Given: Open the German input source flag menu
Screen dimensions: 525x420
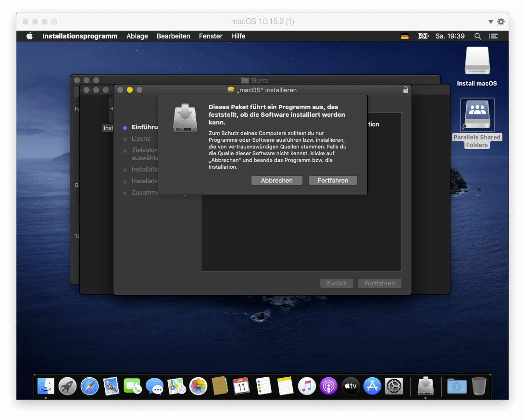Looking at the screenshot, I should 404,36.
